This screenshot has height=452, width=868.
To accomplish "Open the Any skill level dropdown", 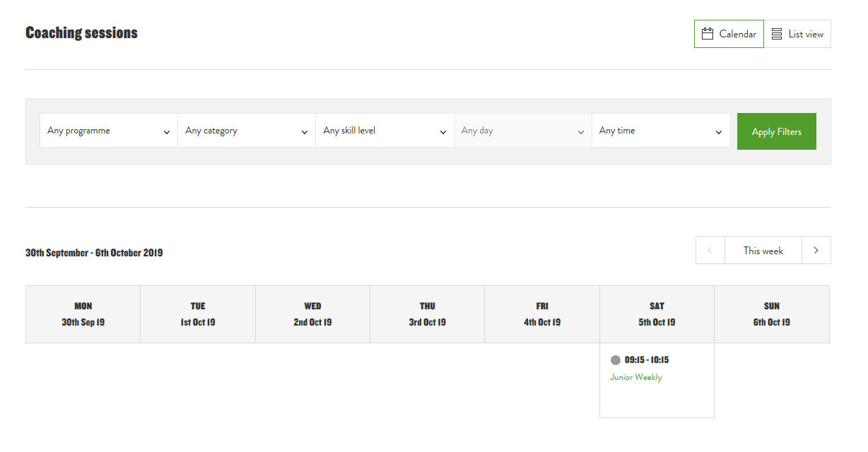I will (385, 131).
